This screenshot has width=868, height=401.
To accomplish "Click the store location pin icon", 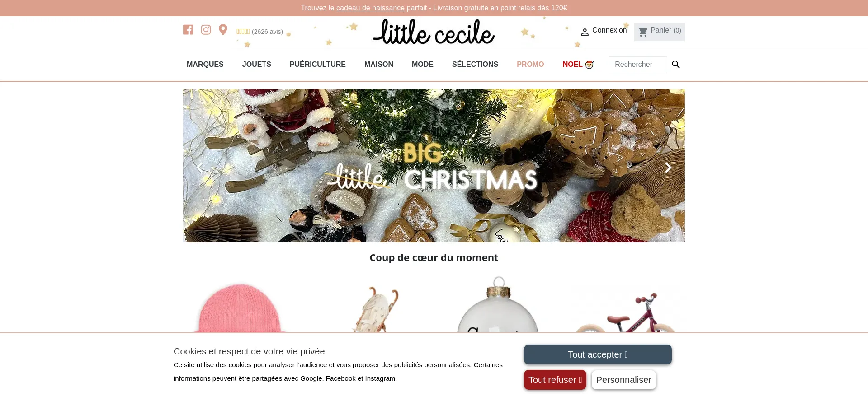I will tap(223, 30).
